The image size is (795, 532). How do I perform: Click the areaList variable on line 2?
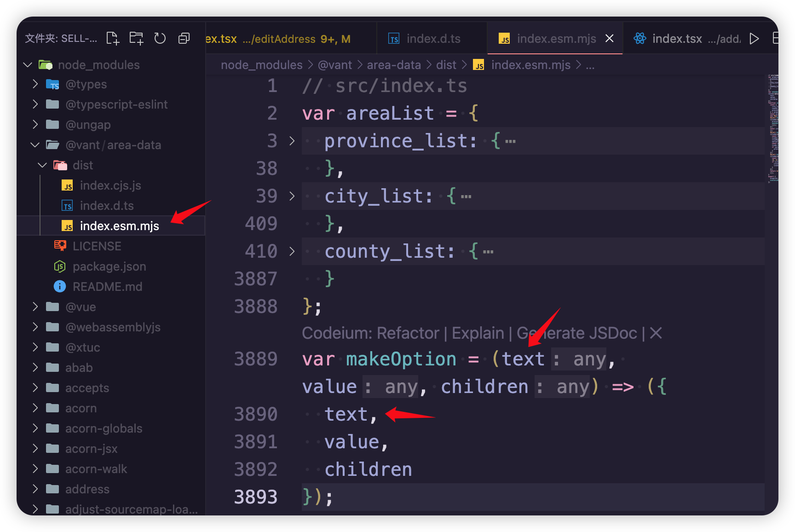[390, 113]
